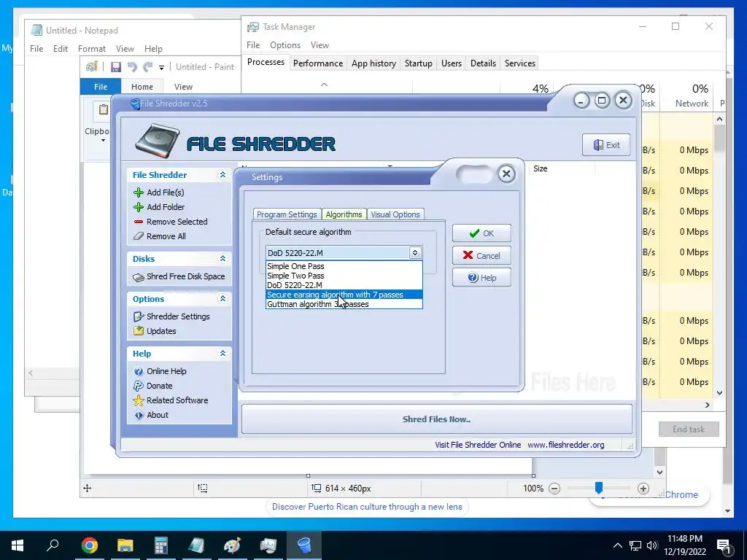This screenshot has width=747, height=560.
Task: Select Guttman algorithm 35 passes
Action: [x=344, y=304]
